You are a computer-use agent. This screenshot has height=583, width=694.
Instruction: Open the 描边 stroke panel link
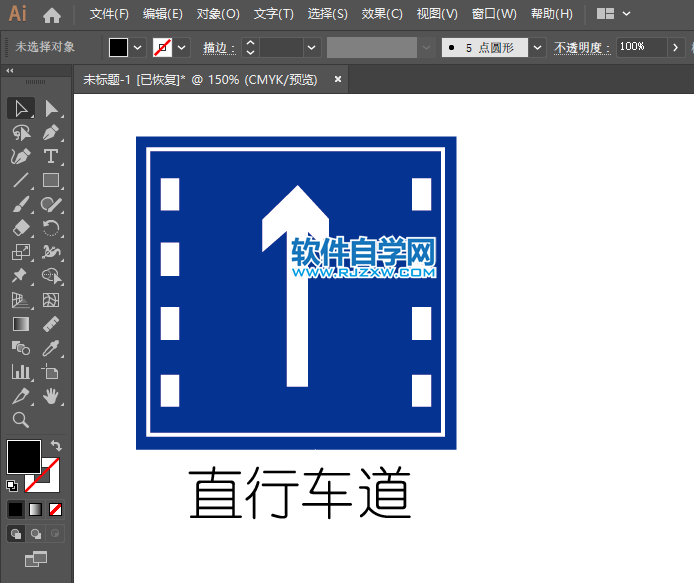coord(219,48)
